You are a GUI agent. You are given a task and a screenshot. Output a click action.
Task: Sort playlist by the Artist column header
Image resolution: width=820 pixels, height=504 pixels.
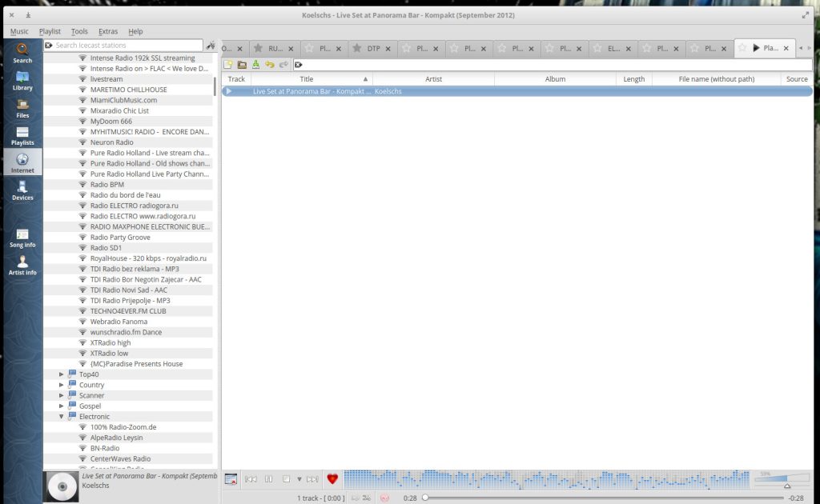(x=433, y=79)
